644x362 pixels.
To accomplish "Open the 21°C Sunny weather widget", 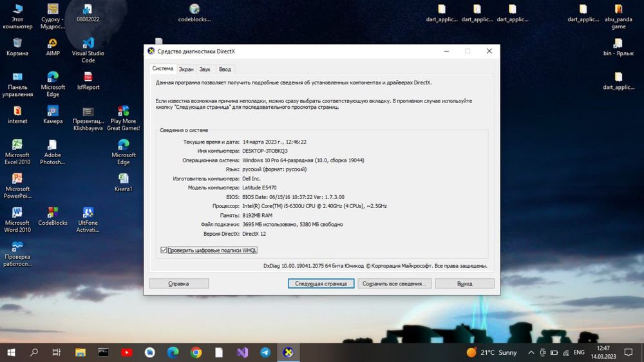I will (x=491, y=352).
